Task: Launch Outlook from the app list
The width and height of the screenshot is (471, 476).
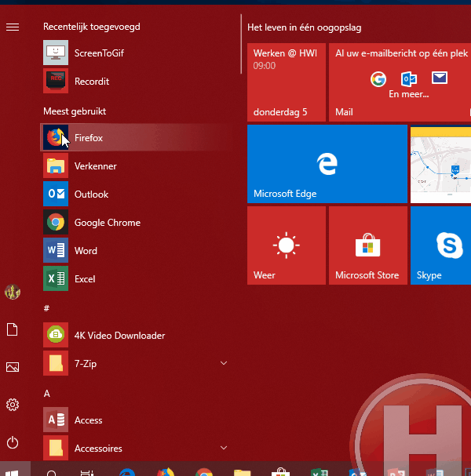Action: click(135, 194)
